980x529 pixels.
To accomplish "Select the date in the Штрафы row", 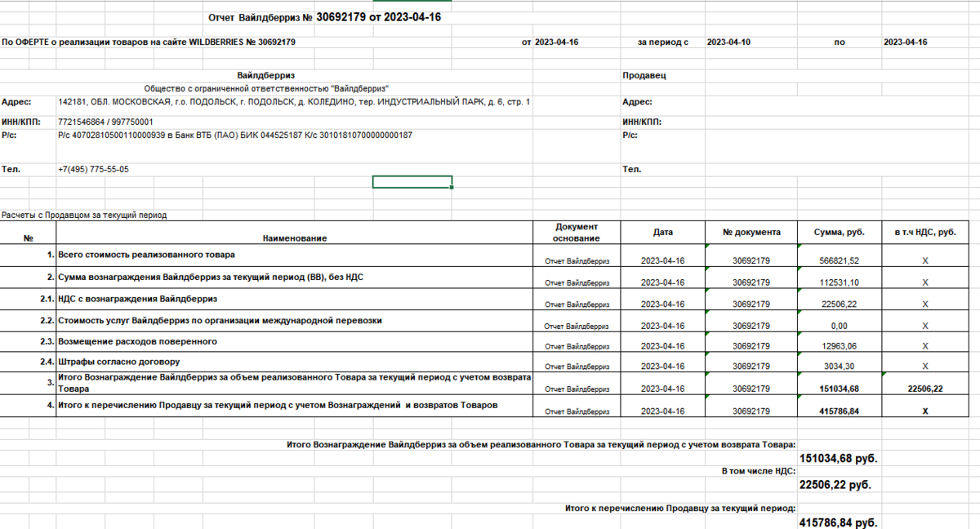I will 662,366.
